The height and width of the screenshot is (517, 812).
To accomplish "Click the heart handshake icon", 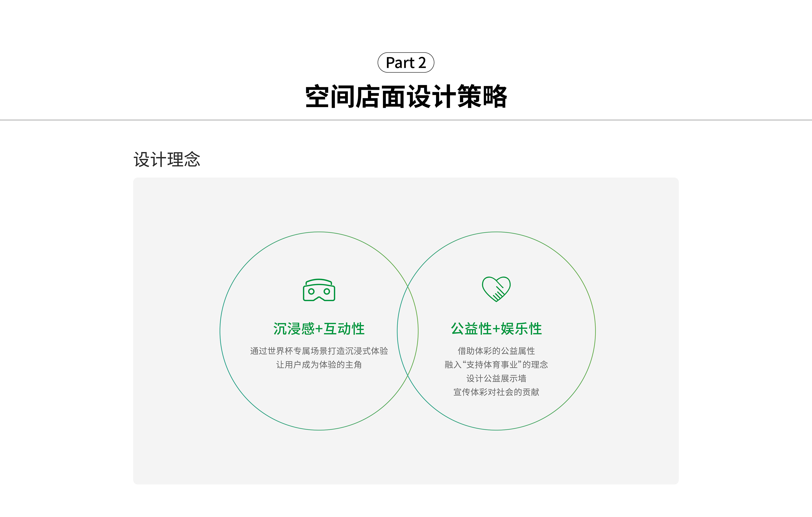I will tap(496, 289).
